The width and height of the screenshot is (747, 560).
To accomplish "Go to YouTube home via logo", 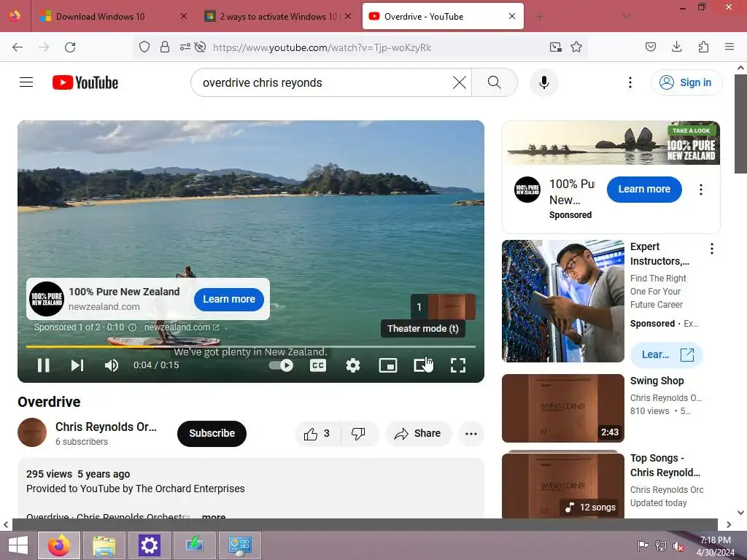I will pos(85,82).
